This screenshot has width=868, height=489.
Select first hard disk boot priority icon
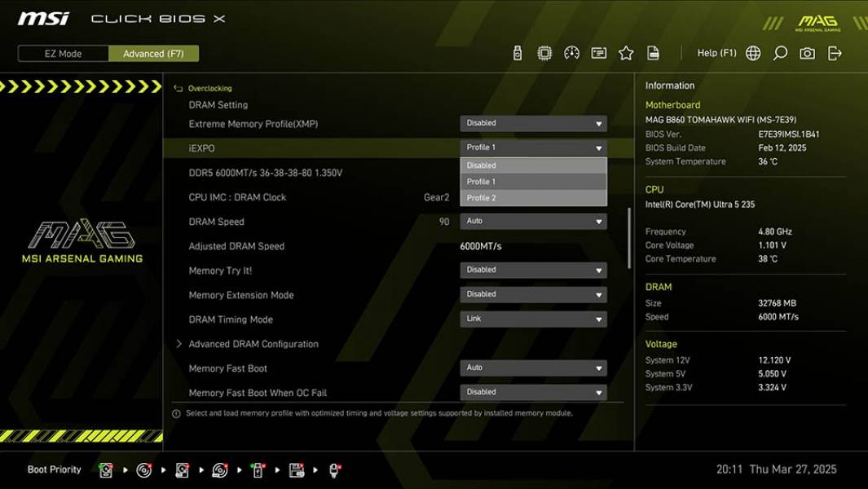point(105,470)
